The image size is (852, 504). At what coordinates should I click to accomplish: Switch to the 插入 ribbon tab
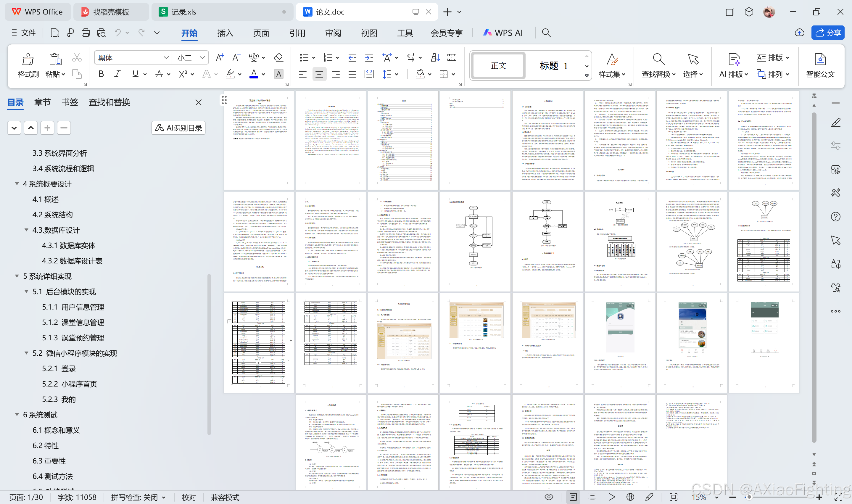225,33
